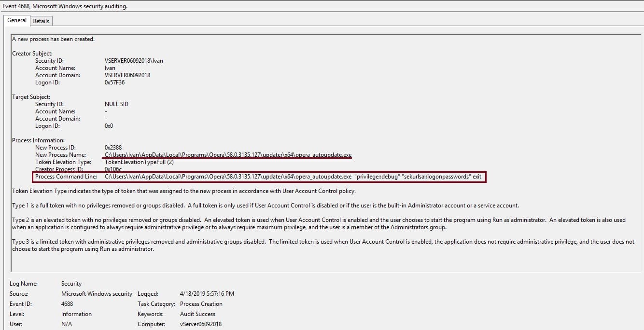Select Log Name value Security

[x=71, y=284]
